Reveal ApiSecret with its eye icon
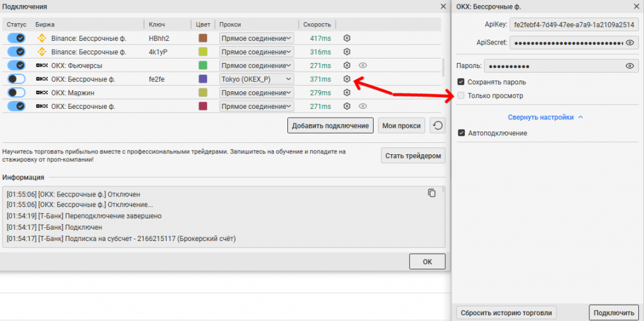This screenshot has height=321, width=644. [630, 42]
